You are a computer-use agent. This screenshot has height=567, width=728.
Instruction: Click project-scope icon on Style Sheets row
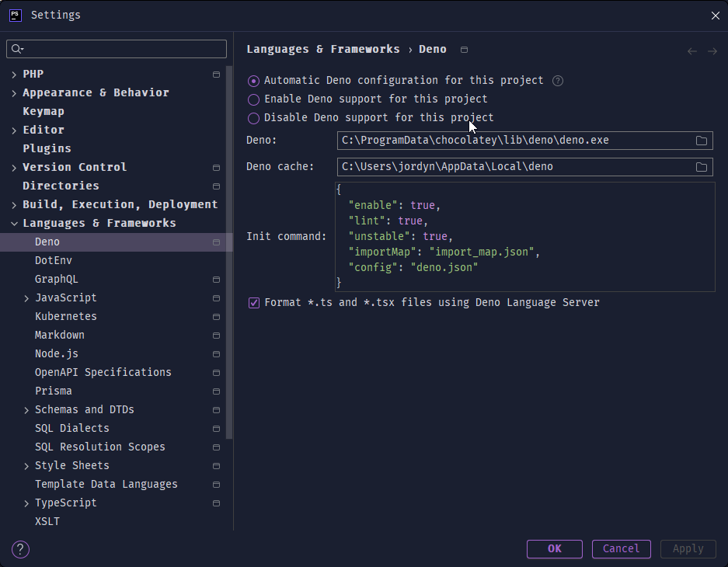point(216,466)
